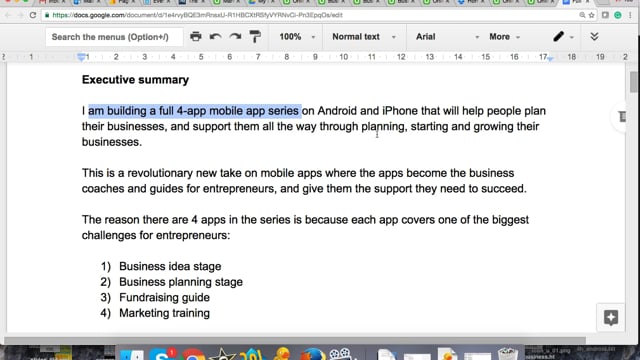The width and height of the screenshot is (640, 360).
Task: Expand the More toolbar options
Action: click(504, 37)
